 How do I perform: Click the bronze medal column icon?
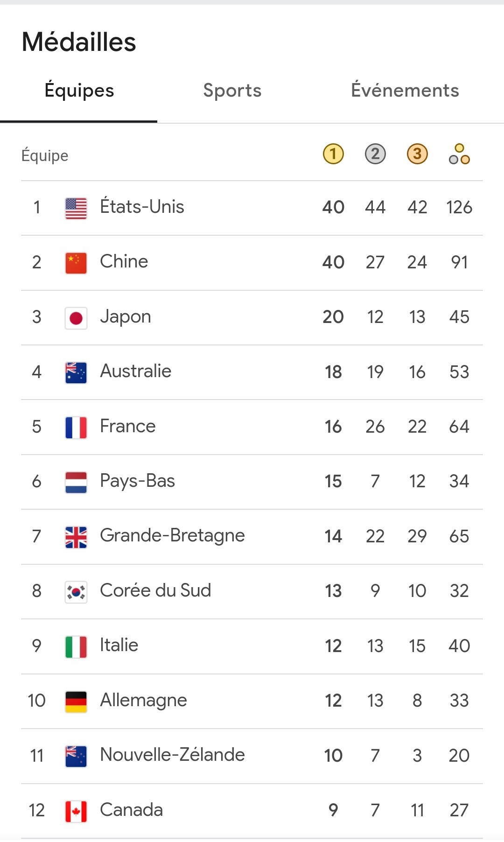click(417, 154)
